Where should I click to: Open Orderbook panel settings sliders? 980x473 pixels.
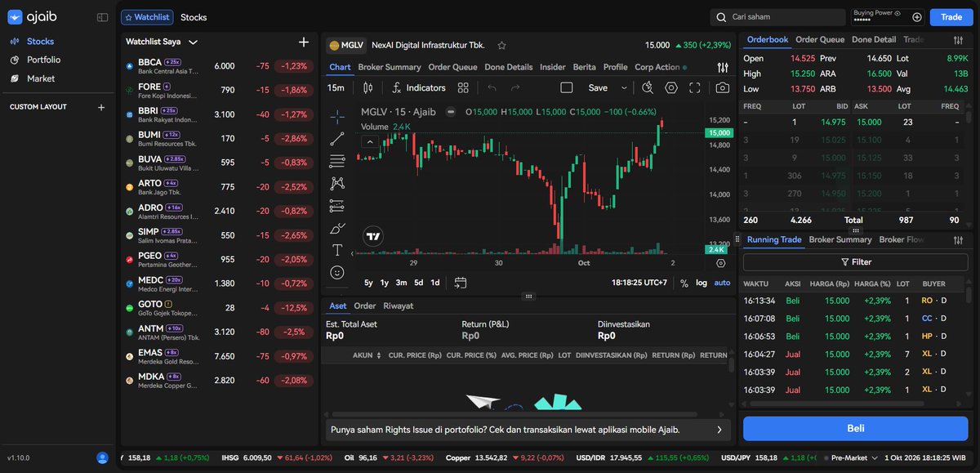point(958,40)
